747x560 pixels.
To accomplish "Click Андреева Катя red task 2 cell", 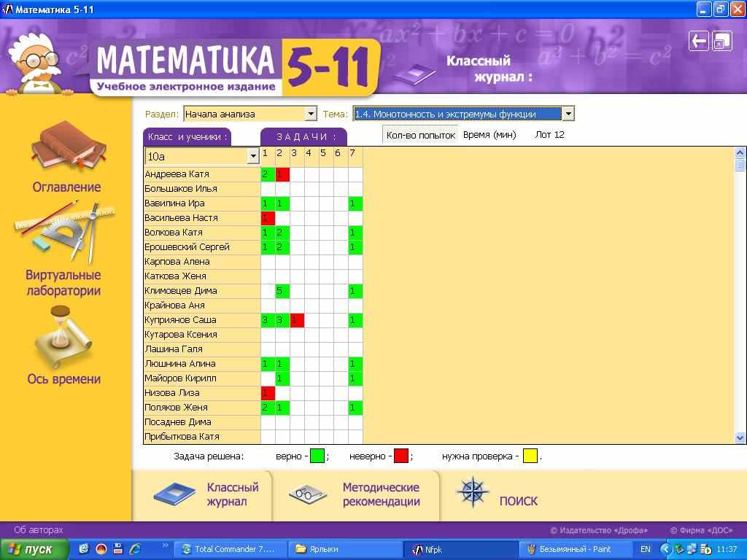I will (282, 174).
